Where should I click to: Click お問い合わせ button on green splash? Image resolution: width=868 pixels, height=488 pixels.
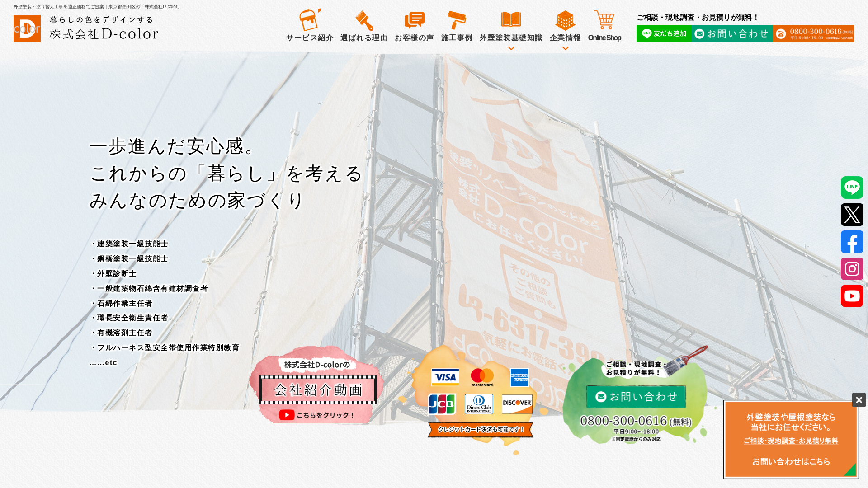(636, 397)
